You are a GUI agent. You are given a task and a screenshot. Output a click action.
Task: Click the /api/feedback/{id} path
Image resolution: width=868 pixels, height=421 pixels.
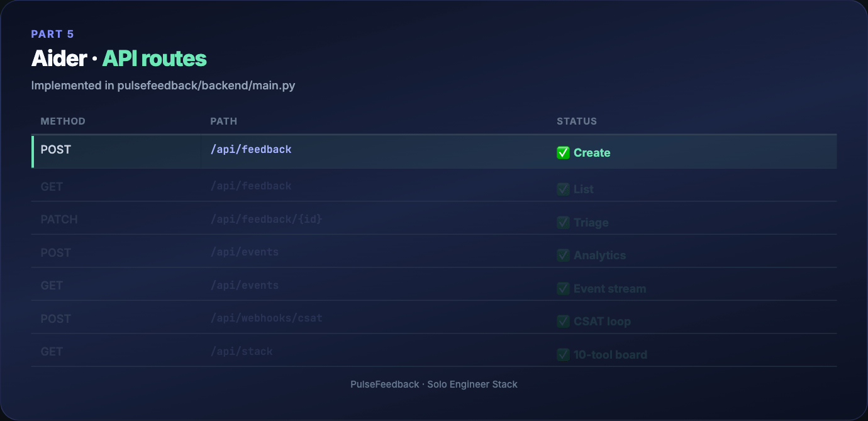pyautogui.click(x=267, y=219)
